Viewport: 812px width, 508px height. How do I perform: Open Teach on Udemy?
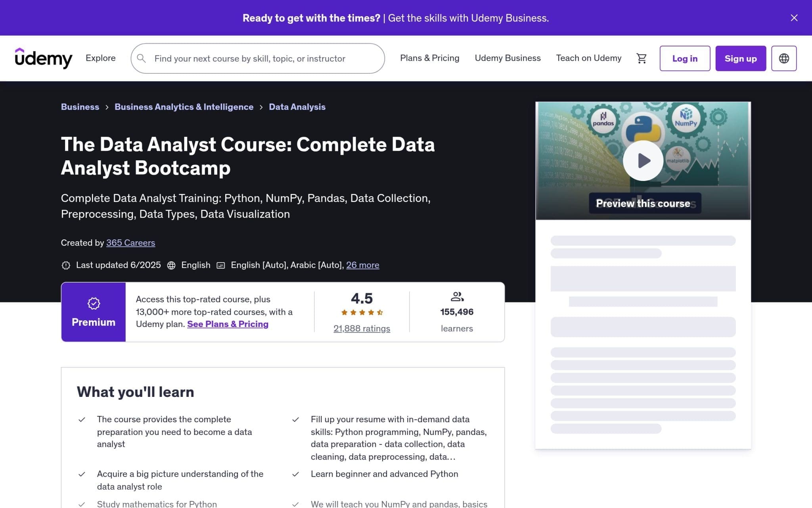point(589,58)
